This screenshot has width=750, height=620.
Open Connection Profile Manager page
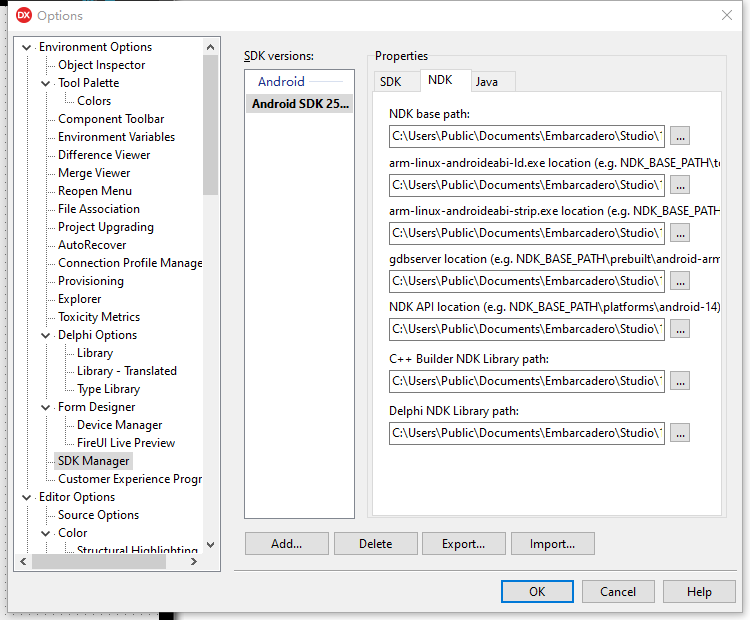130,263
